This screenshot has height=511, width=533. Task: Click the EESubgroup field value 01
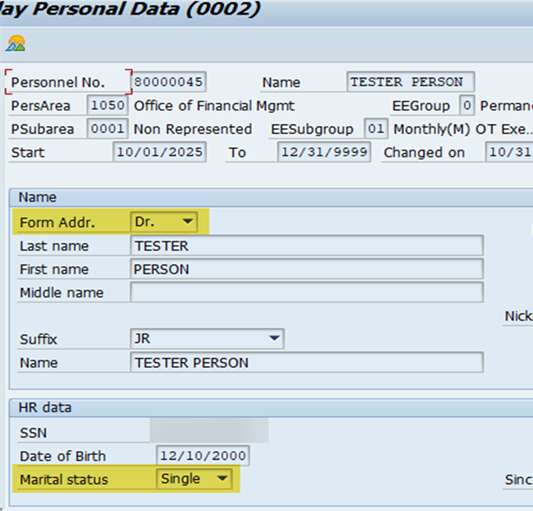click(376, 129)
